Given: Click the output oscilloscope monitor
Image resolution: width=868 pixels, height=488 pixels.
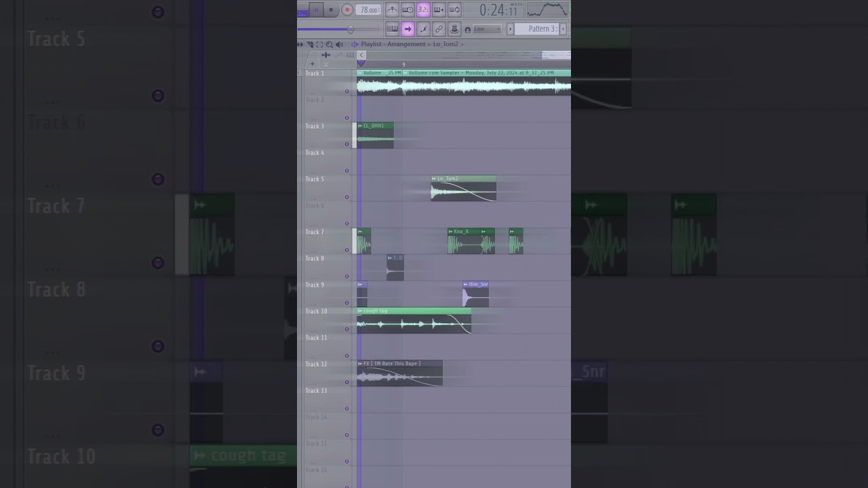Looking at the screenshot, I should click(x=547, y=9).
